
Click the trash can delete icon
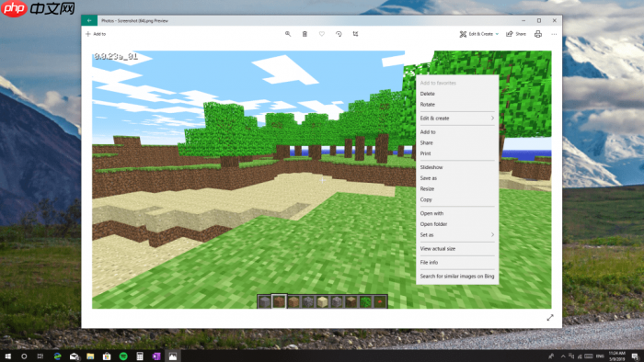[x=305, y=34]
